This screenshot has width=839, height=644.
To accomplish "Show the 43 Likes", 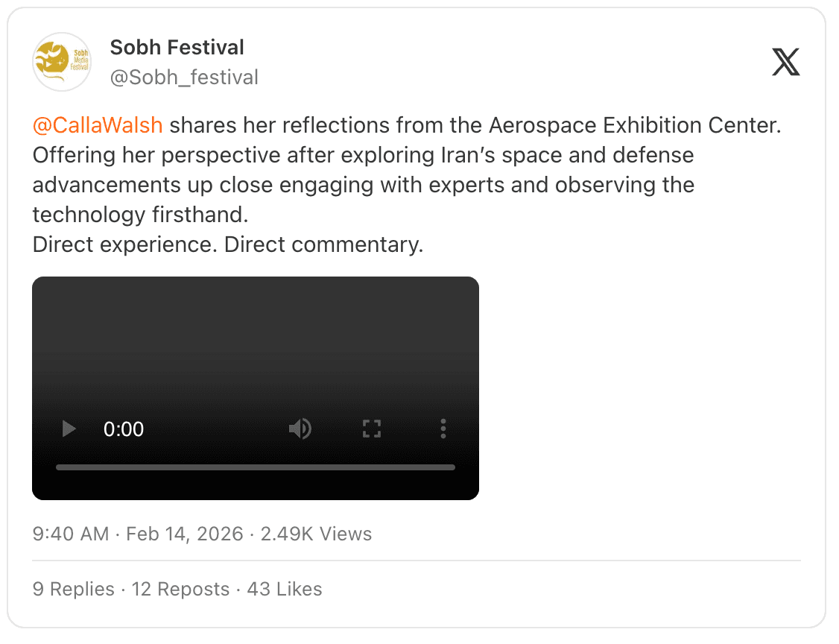I will (x=285, y=589).
